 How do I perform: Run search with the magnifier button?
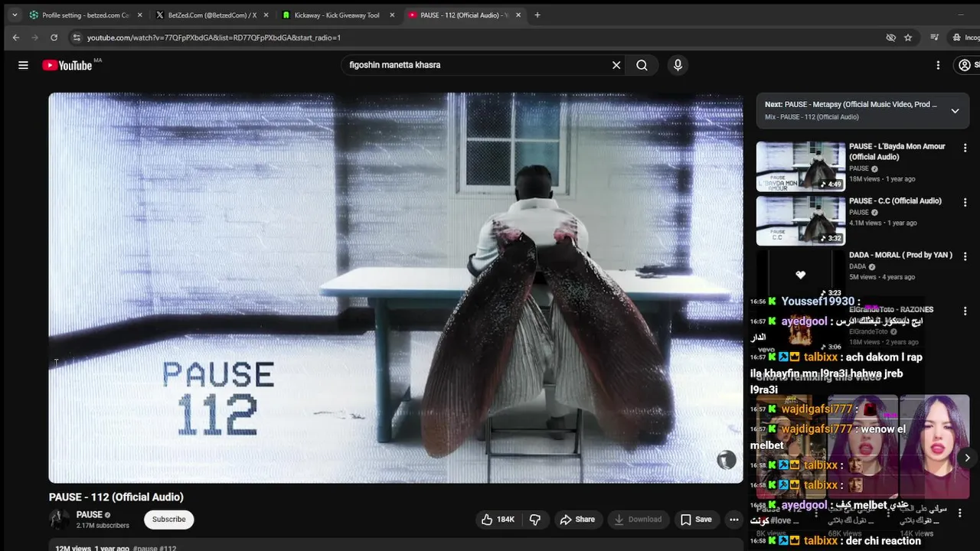[x=642, y=65]
